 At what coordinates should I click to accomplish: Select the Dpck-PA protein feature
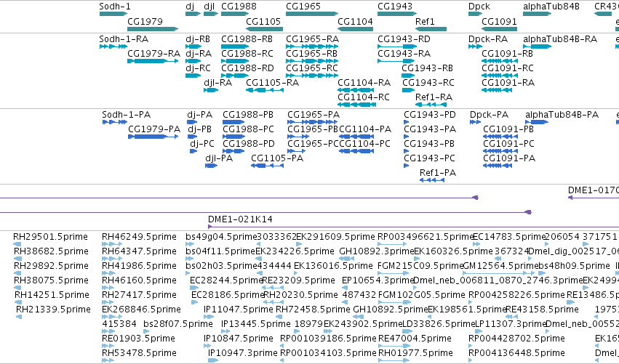point(475,122)
